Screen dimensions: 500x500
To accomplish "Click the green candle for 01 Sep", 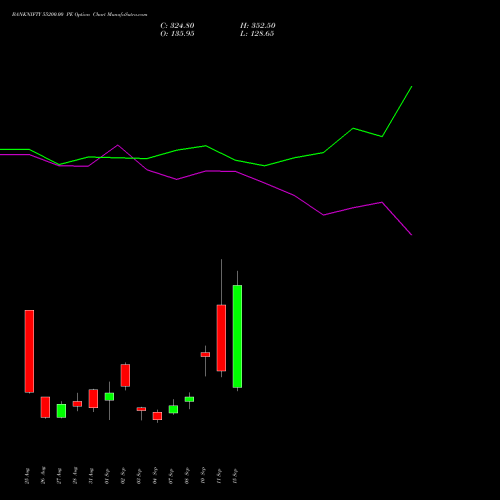I will (109, 397).
